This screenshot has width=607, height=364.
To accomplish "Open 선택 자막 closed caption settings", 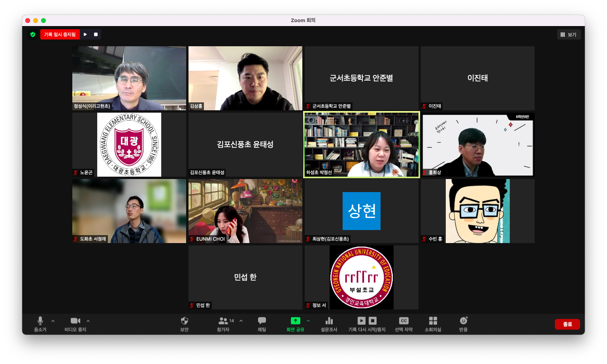I will [403, 324].
